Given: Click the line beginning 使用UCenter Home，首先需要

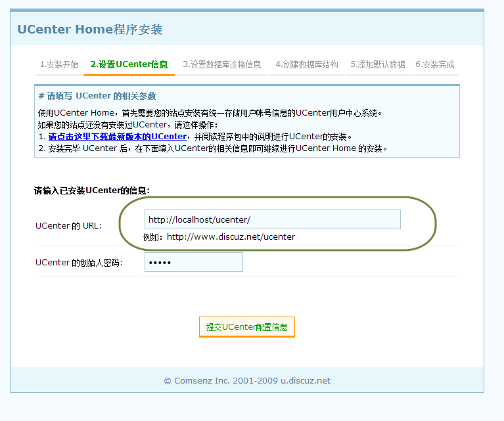Looking at the screenshot, I should pos(210,113).
